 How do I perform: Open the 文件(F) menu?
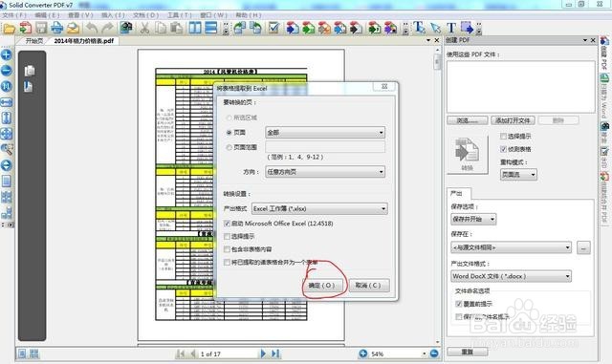[x=14, y=15]
